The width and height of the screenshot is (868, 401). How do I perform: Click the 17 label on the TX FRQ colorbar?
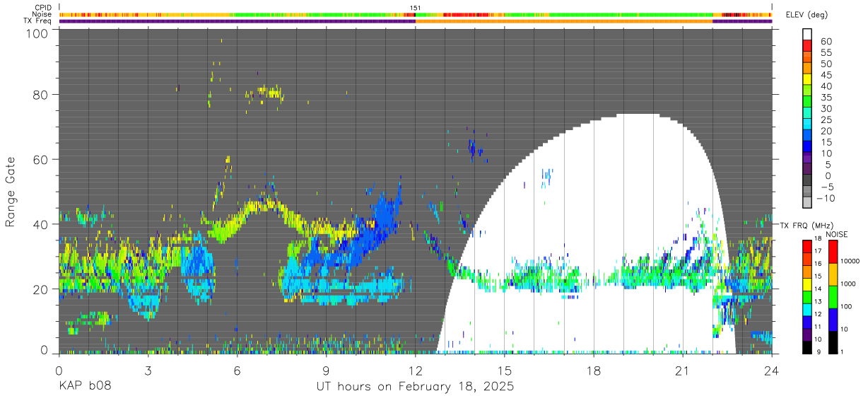coord(816,251)
